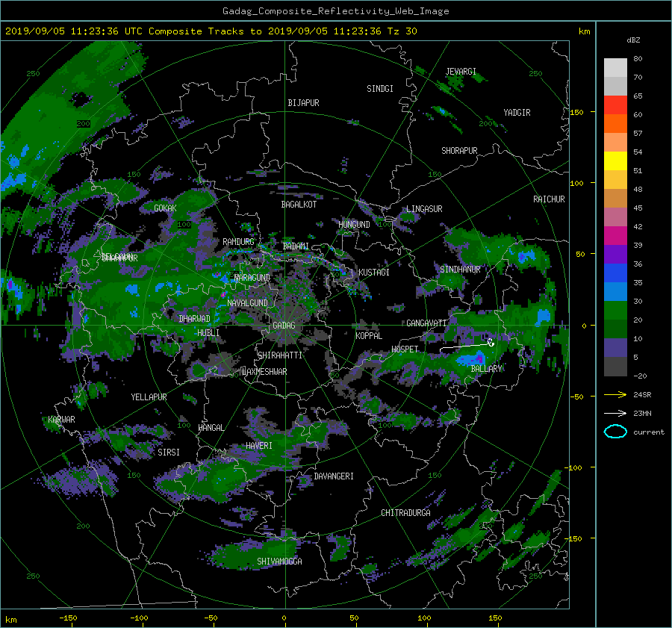Click the BIJAPUR city label
The image size is (672, 628).
click(303, 103)
